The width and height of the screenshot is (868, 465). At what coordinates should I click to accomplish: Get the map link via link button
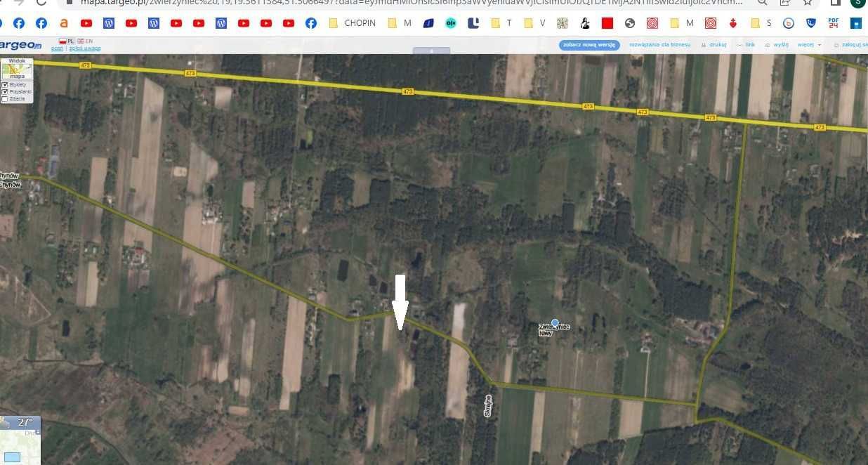[x=746, y=44]
